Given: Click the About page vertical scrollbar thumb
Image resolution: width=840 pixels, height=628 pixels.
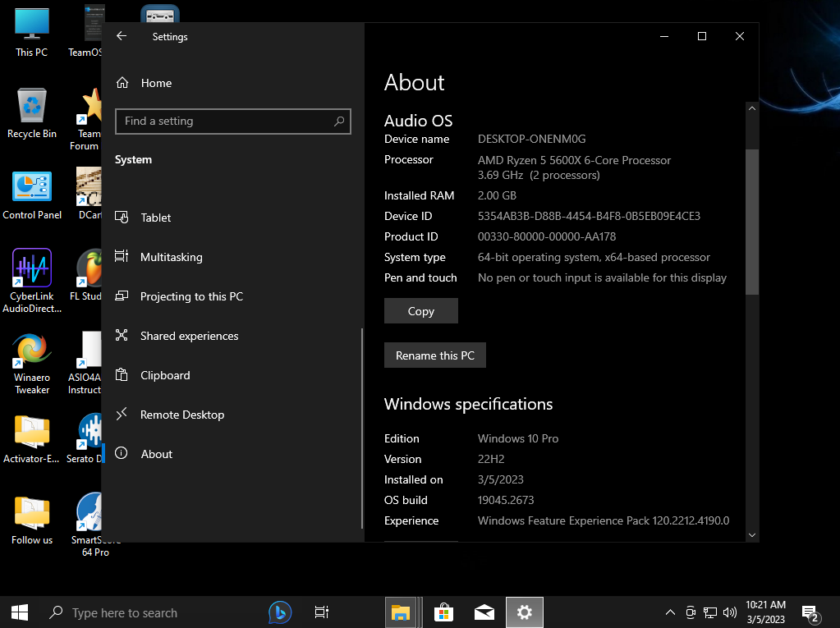Looking at the screenshot, I should [752, 222].
